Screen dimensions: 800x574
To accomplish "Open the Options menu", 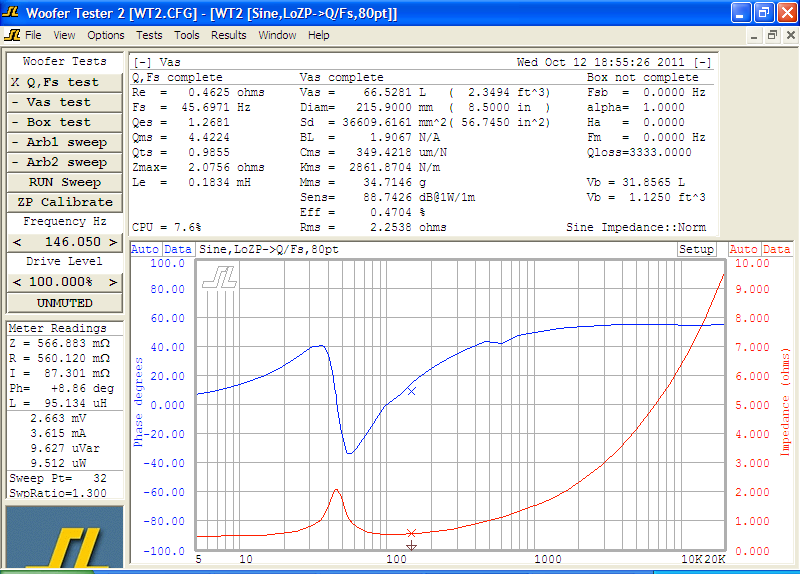I will (106, 35).
